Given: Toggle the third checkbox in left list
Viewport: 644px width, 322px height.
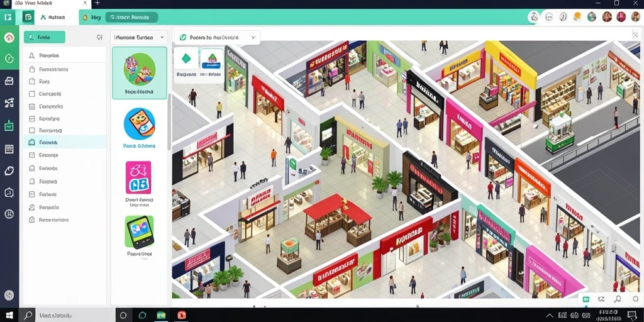Looking at the screenshot, I should pos(32,81).
